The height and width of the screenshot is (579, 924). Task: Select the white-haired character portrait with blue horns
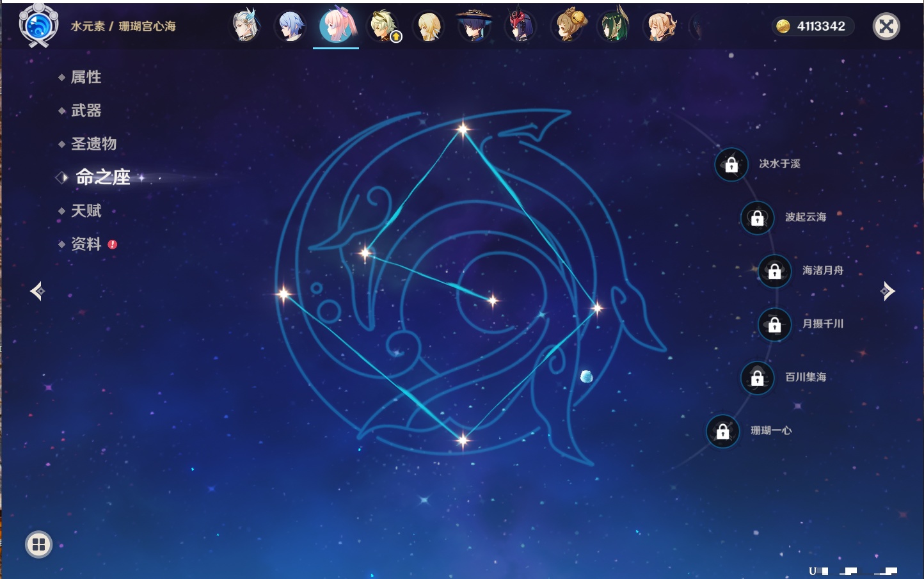pos(245,26)
